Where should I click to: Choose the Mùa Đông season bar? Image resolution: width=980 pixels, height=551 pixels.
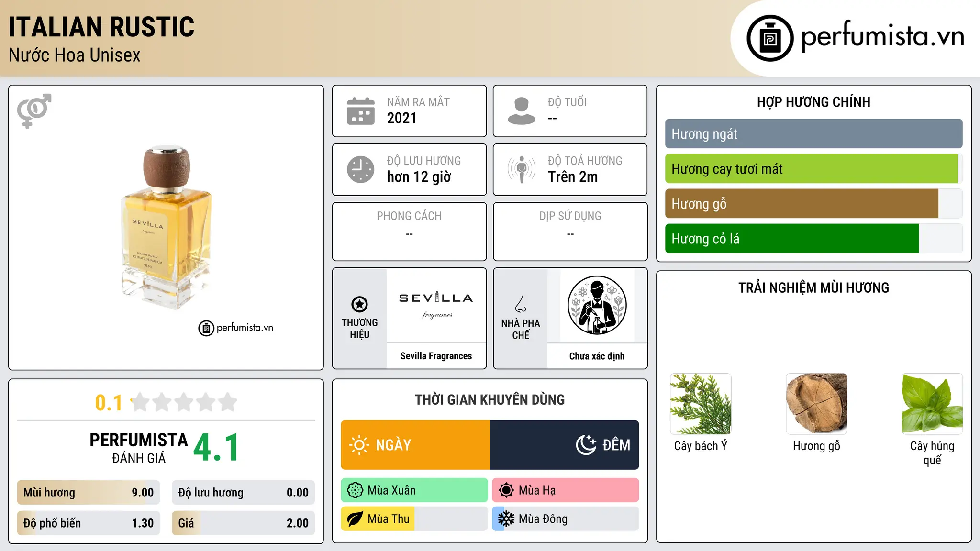(x=566, y=519)
